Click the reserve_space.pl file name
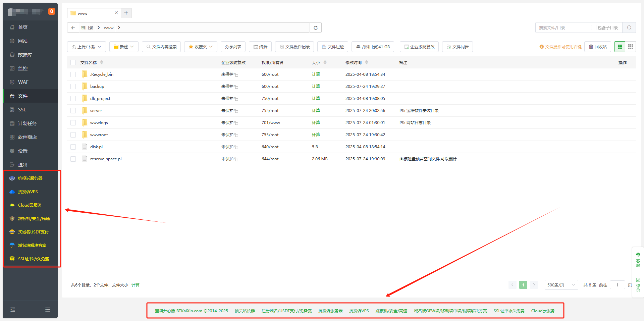This screenshot has width=644, height=321. tap(106, 159)
